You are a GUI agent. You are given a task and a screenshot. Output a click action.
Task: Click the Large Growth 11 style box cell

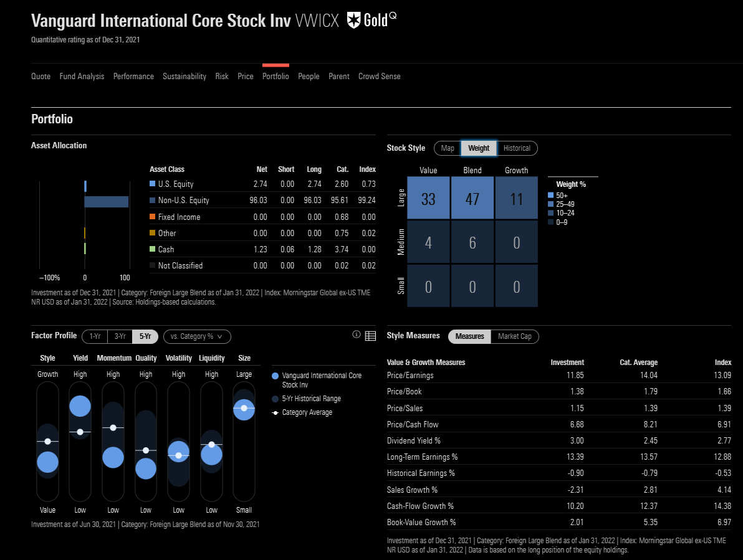tap(517, 198)
